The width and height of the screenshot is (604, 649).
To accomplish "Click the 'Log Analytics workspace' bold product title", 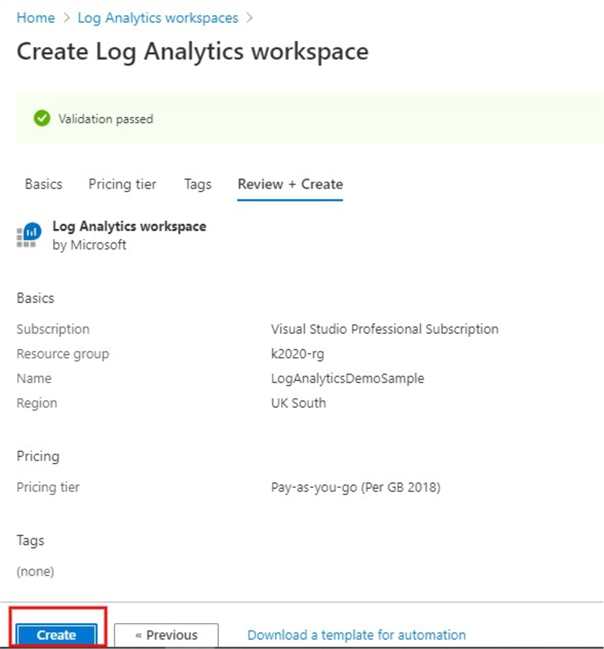I will (x=129, y=226).
